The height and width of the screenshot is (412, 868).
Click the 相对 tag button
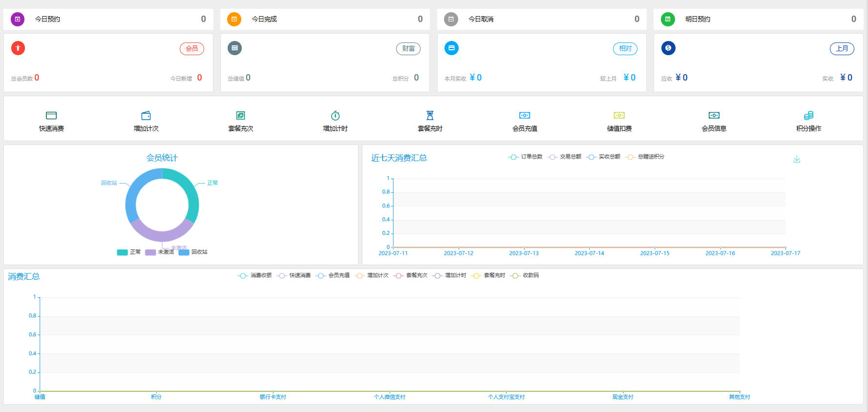click(x=625, y=49)
